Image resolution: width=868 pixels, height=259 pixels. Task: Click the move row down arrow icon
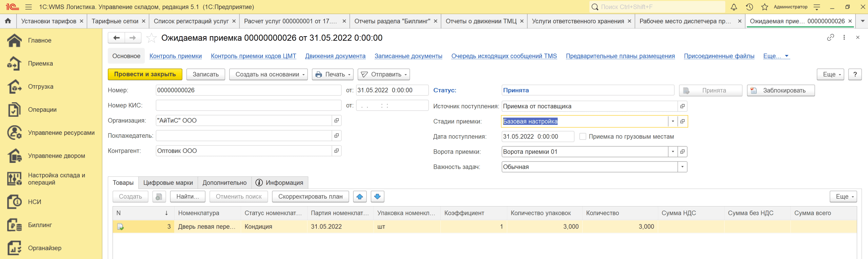click(377, 197)
